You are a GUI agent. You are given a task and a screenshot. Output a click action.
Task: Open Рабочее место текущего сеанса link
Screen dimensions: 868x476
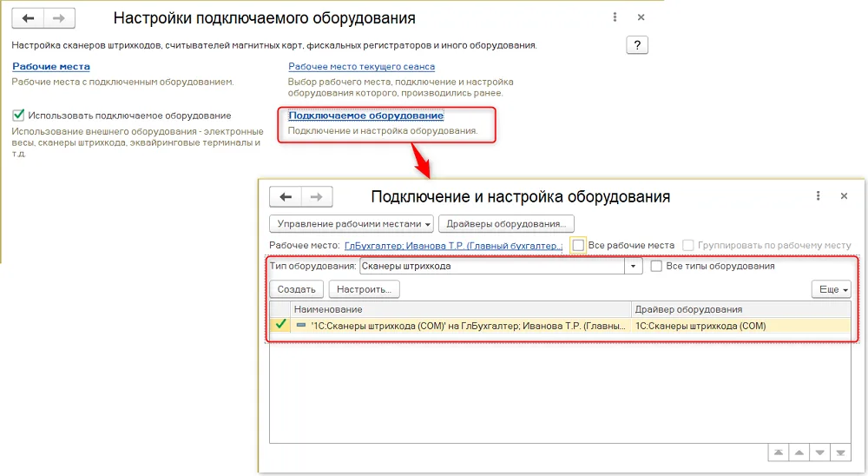pyautogui.click(x=361, y=67)
